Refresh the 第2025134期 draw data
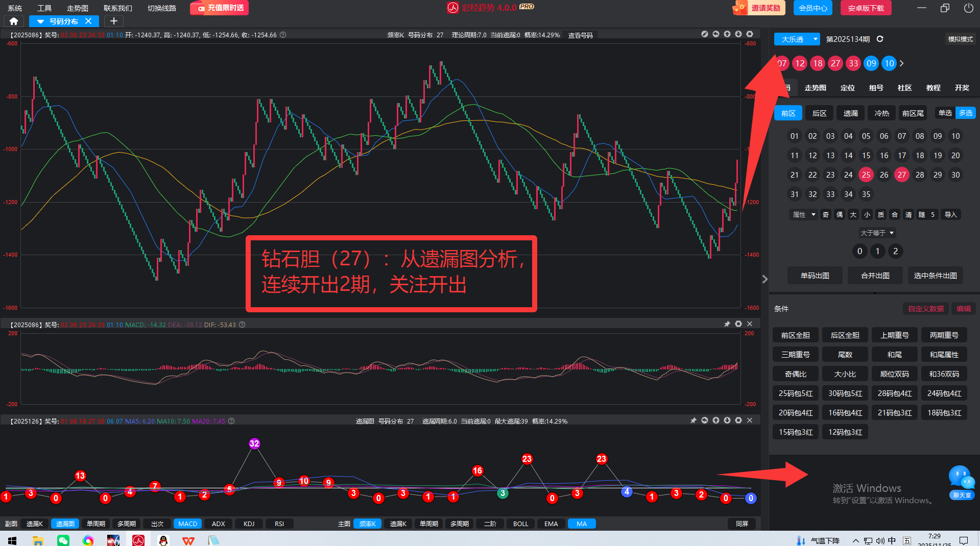Screen dimensions: 980x546 pyautogui.click(x=880, y=39)
